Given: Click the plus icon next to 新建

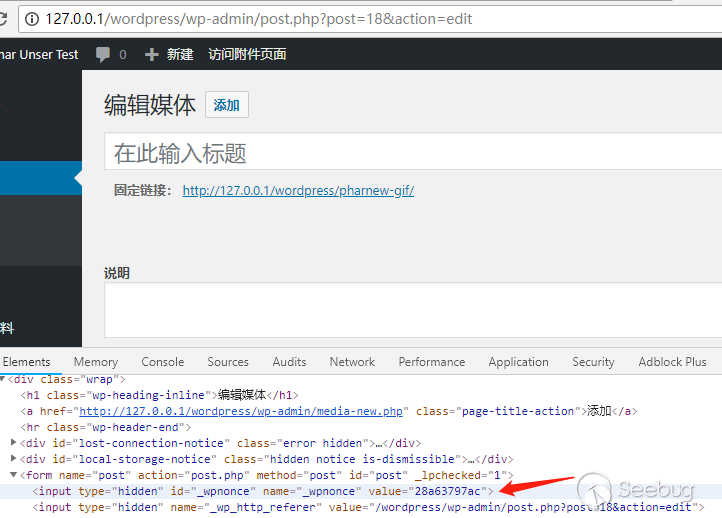Looking at the screenshot, I should coord(151,55).
